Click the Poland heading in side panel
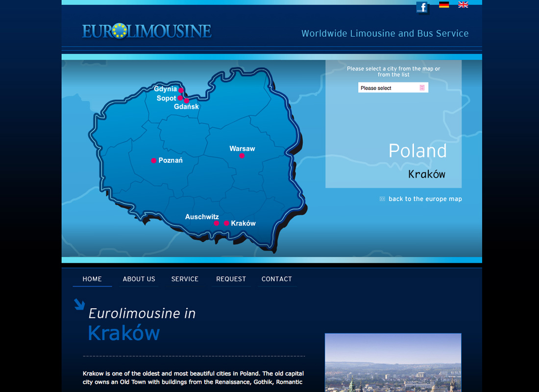This screenshot has width=539, height=392. (417, 150)
